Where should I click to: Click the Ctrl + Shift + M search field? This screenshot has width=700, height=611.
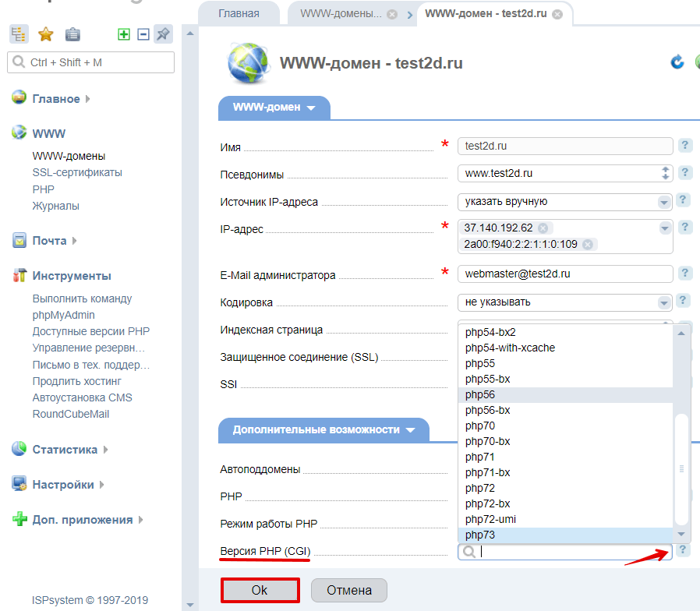point(90,62)
